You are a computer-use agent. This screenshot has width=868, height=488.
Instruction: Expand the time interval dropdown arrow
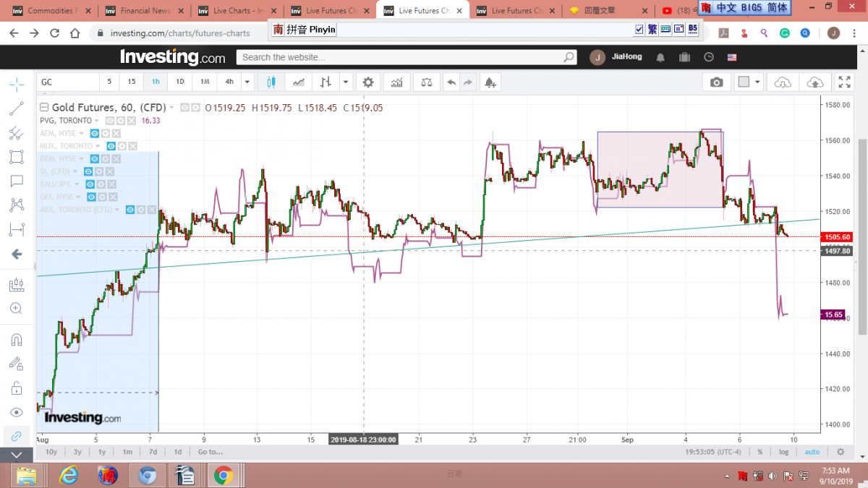pyautogui.click(x=248, y=82)
